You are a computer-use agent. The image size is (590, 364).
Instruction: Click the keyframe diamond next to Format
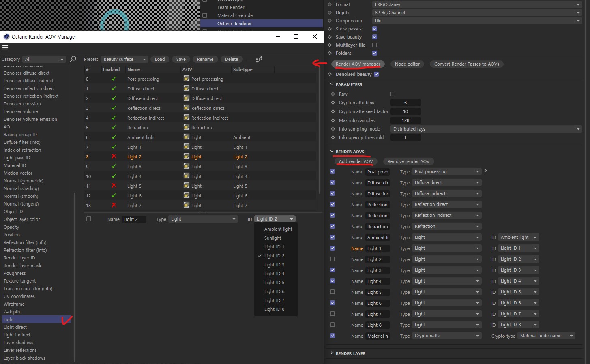330,4
